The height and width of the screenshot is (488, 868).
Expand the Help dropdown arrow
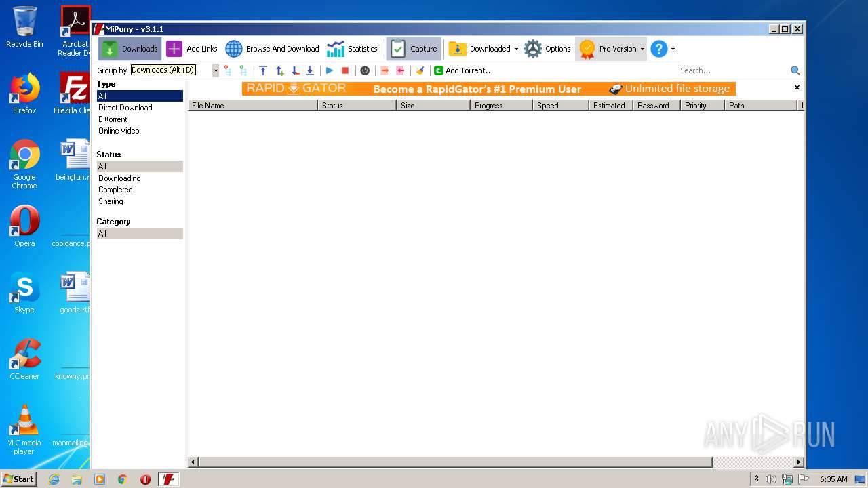673,49
